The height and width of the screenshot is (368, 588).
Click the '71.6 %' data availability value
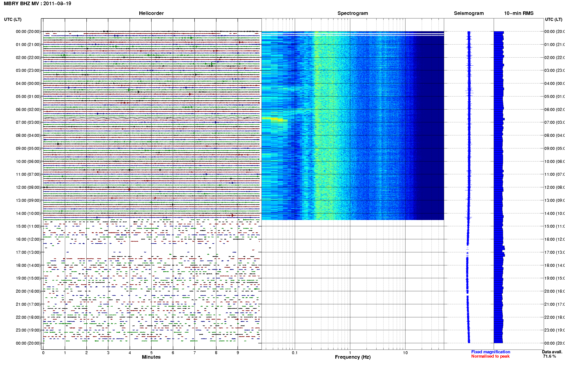[549, 356]
